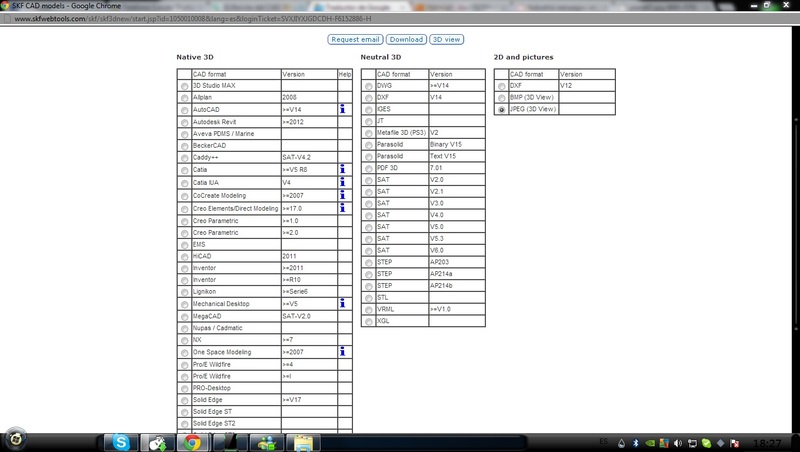Choose the STEP AP214b radio option
This screenshot has width=800, height=452.
[369, 286]
